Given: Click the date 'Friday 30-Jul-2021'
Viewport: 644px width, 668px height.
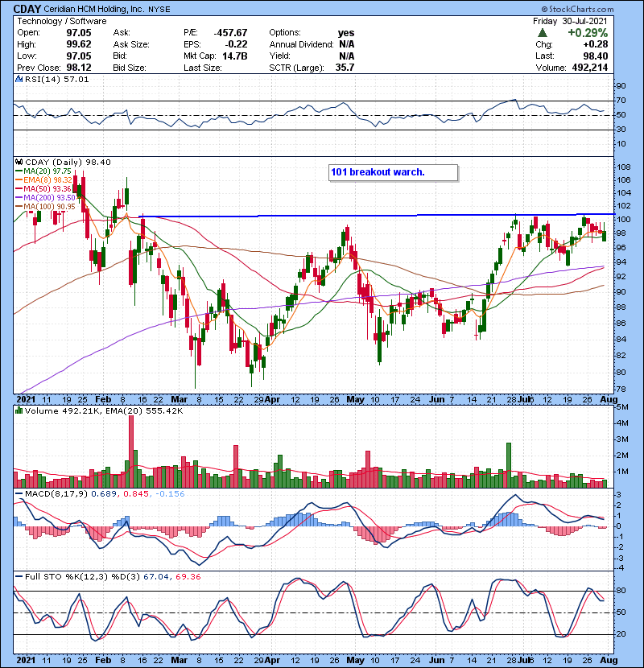Looking at the screenshot, I should coord(570,21).
